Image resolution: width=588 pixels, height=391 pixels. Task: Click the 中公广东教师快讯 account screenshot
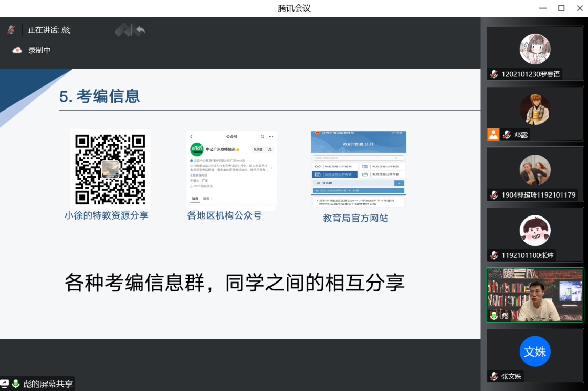pyautogui.click(x=232, y=170)
